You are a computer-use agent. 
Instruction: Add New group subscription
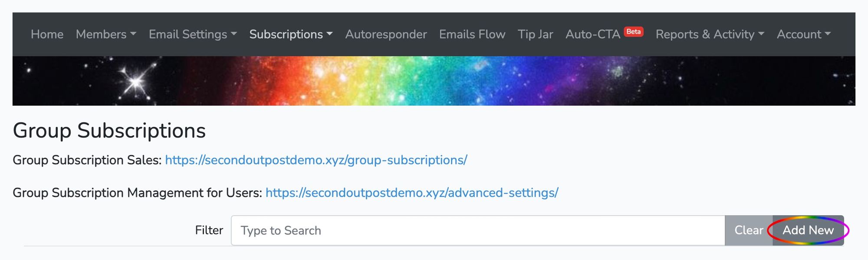point(808,230)
